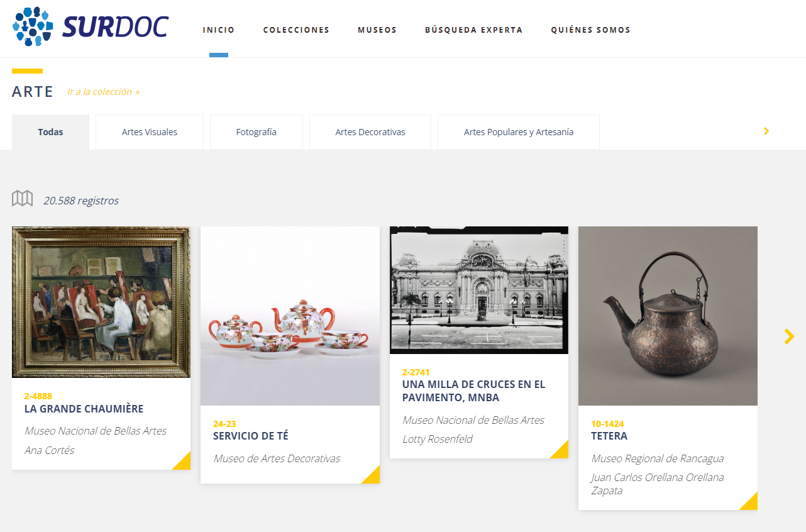806x532 pixels.
Task: Select the Artes Decorativas tab
Action: click(x=370, y=132)
